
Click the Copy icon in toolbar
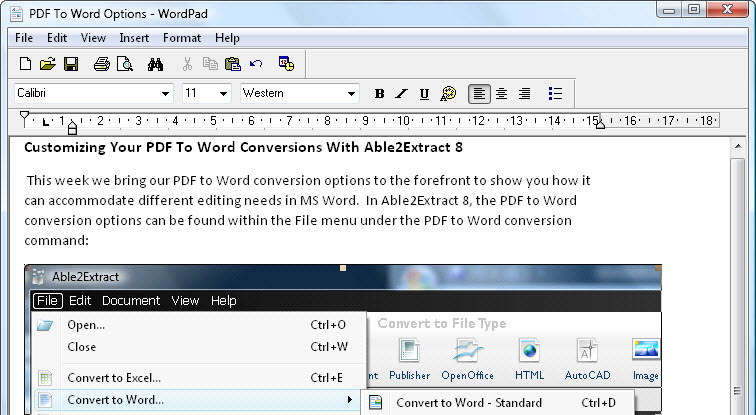pos(210,64)
